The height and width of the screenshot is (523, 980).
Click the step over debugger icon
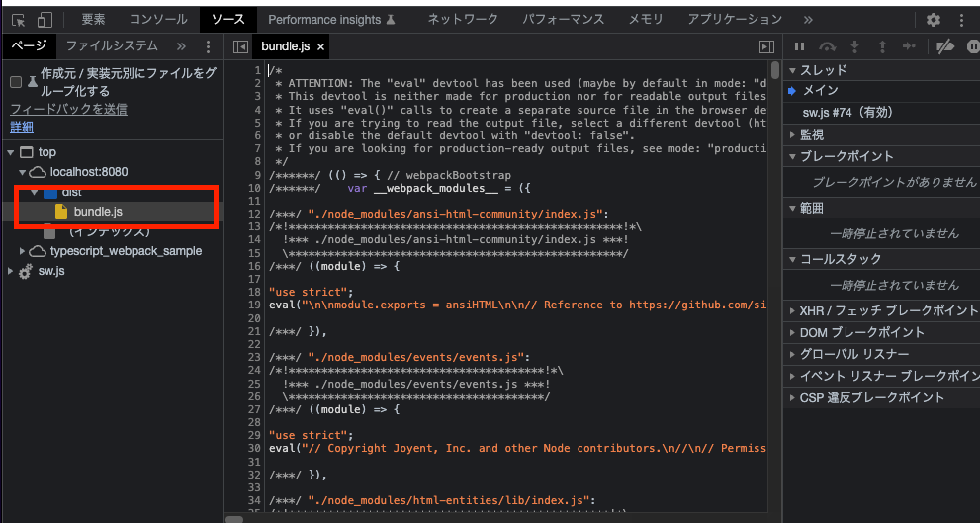pyautogui.click(x=828, y=46)
